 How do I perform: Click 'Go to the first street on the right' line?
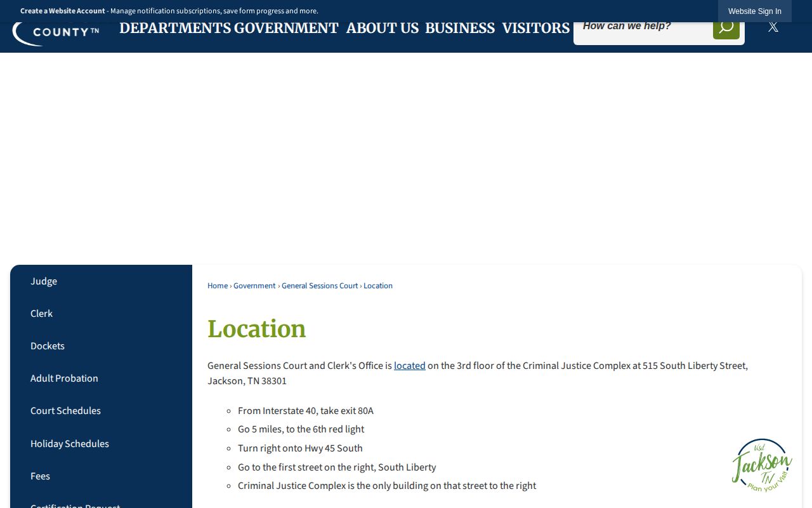coord(337,467)
